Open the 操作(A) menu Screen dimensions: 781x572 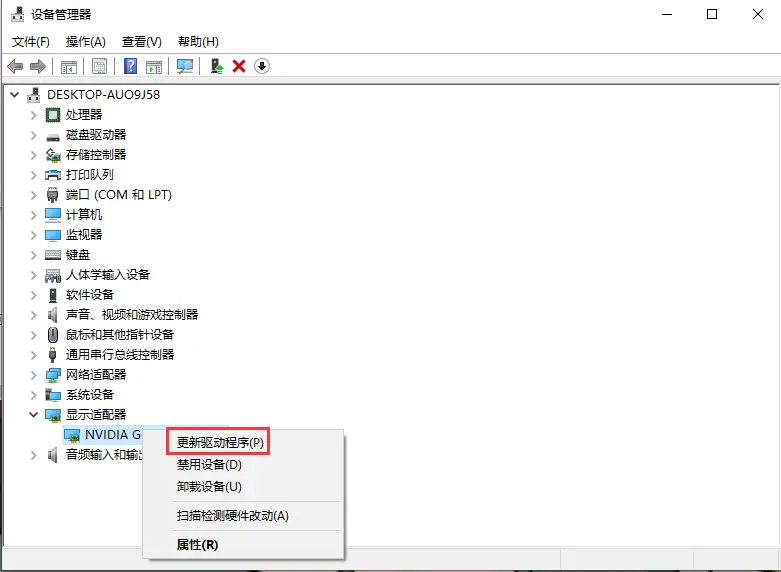(x=85, y=41)
